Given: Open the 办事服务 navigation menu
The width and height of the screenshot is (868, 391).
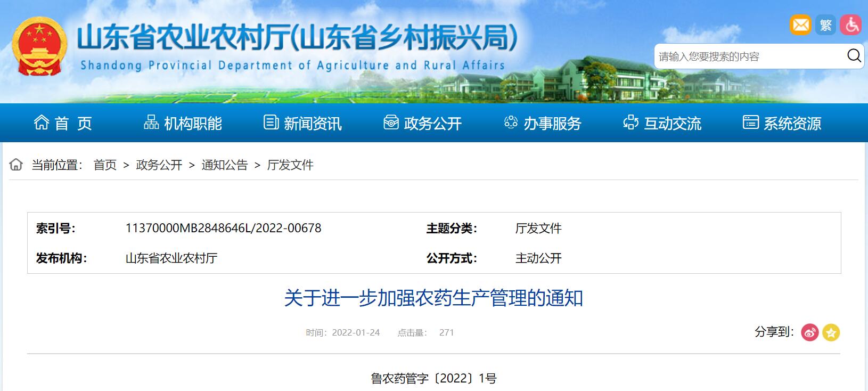Looking at the screenshot, I should 542,123.
